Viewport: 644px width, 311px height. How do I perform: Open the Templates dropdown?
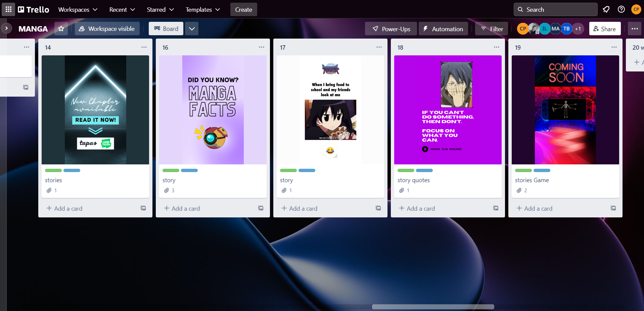pos(203,9)
